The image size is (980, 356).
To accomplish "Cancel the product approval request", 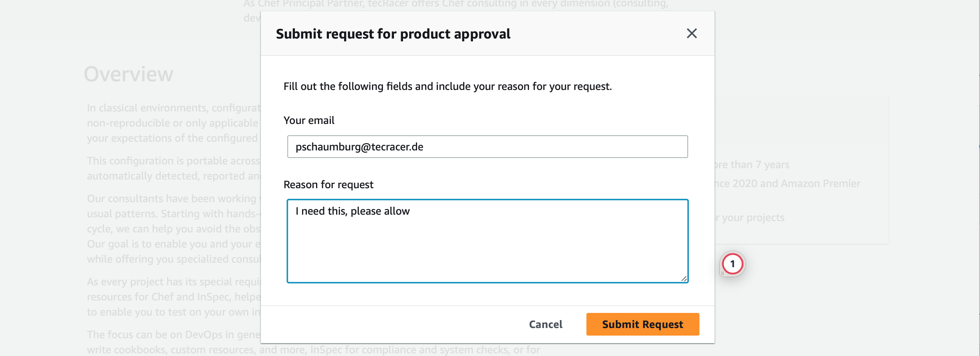I will 545,324.
